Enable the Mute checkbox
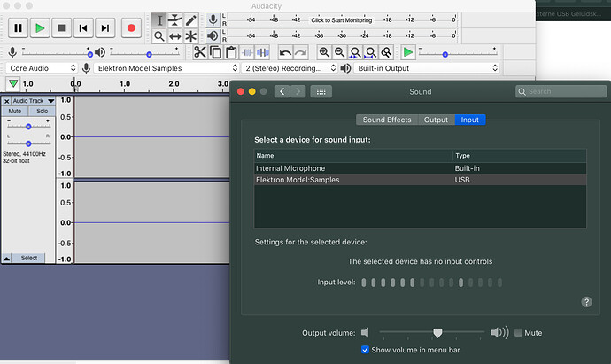Screen dimensions: 611x364 (x=518, y=332)
